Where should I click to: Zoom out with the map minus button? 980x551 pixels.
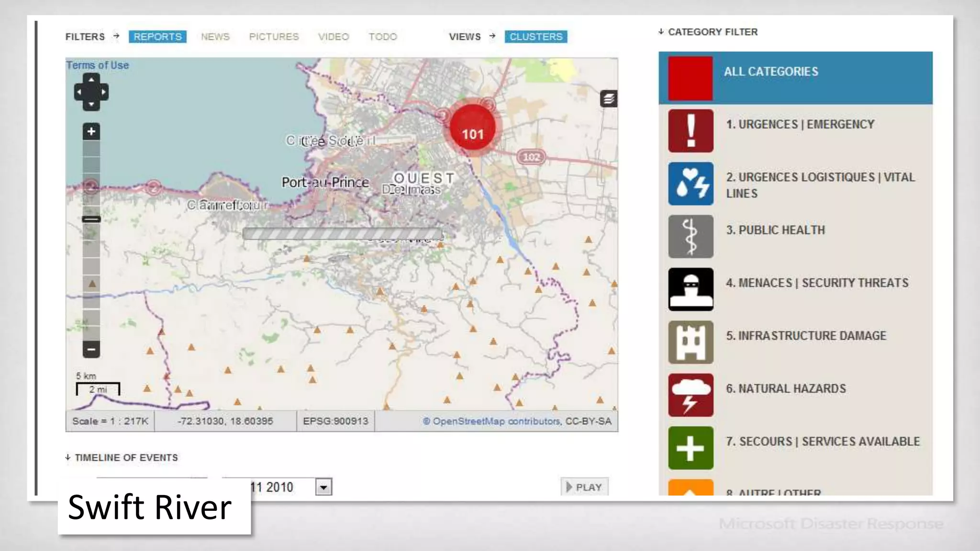point(91,349)
